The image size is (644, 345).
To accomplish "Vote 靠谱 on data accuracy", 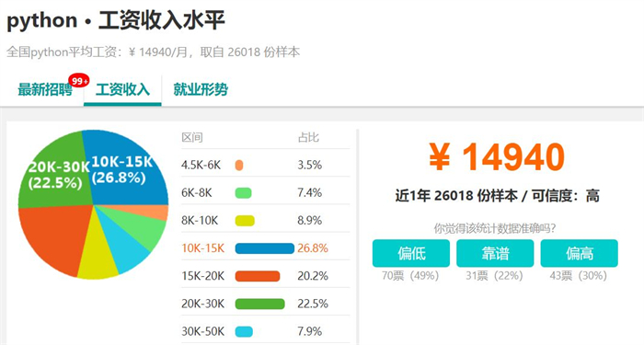I will [x=495, y=253].
